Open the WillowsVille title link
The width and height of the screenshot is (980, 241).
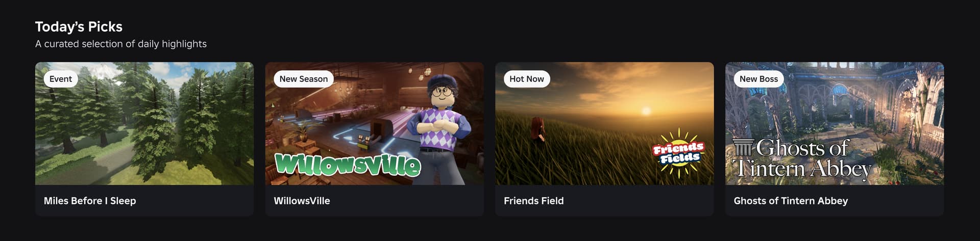click(302, 201)
